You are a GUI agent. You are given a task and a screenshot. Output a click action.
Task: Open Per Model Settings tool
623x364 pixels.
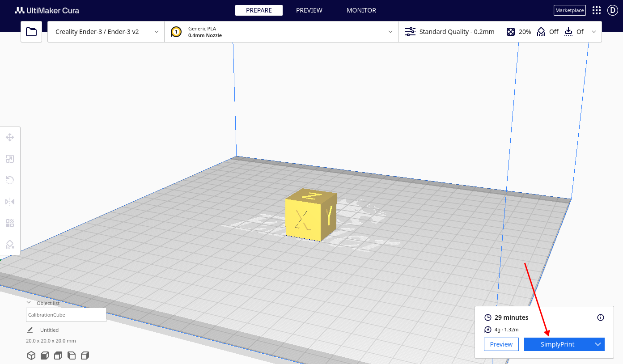coord(10,223)
